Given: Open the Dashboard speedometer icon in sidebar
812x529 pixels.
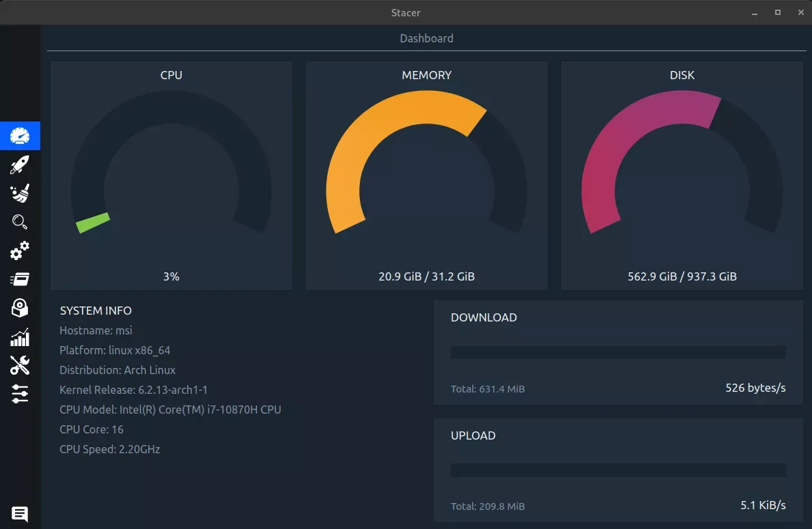Looking at the screenshot, I should 20,136.
